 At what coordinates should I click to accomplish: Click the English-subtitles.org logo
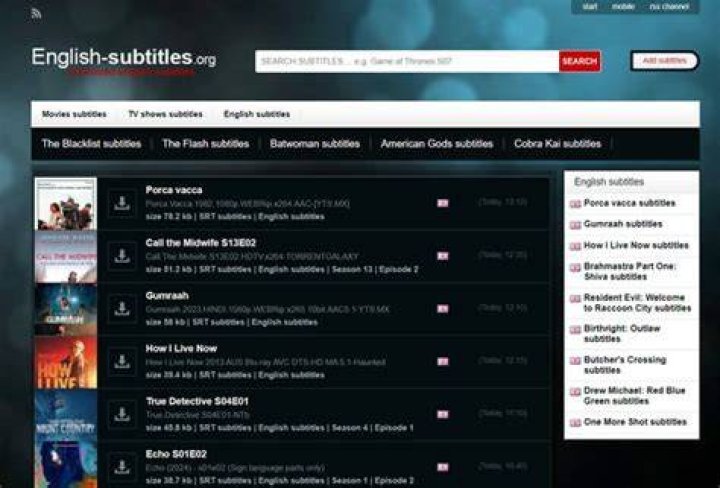point(124,57)
